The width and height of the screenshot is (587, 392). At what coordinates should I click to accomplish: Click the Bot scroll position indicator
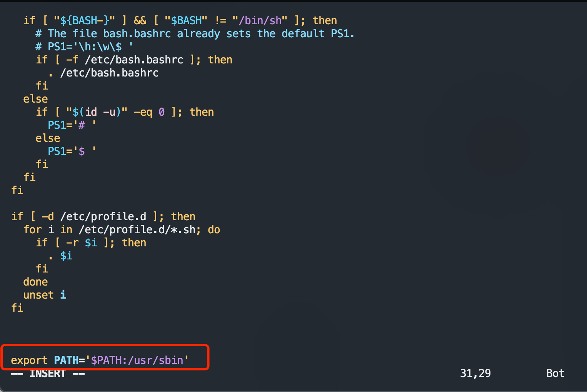click(x=555, y=373)
